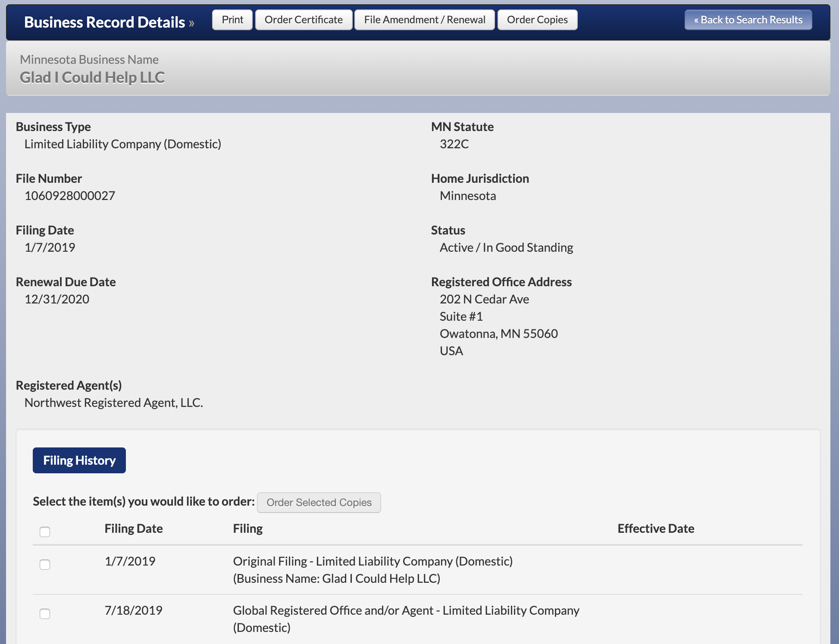Click file number 1060928000027
The width and height of the screenshot is (839, 644).
70,196
